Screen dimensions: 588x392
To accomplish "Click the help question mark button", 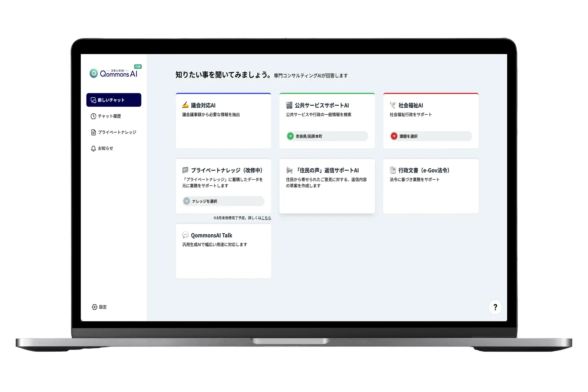I will [x=495, y=307].
